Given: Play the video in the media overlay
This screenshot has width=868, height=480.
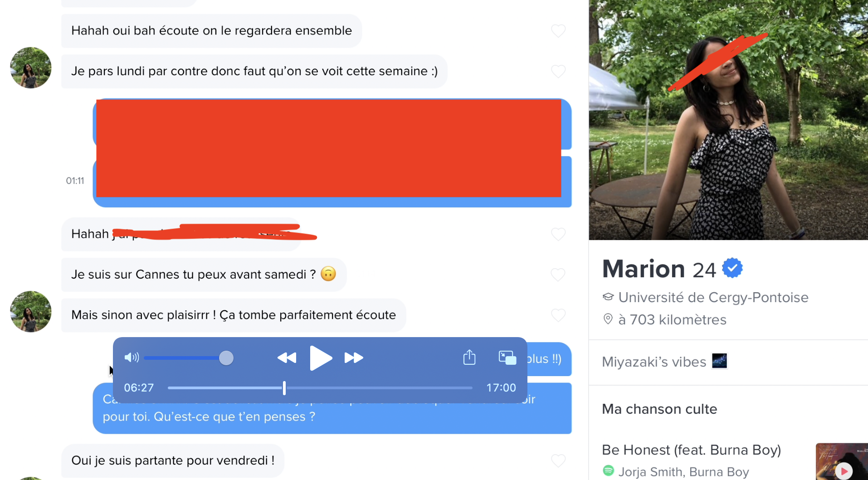Looking at the screenshot, I should click(321, 358).
